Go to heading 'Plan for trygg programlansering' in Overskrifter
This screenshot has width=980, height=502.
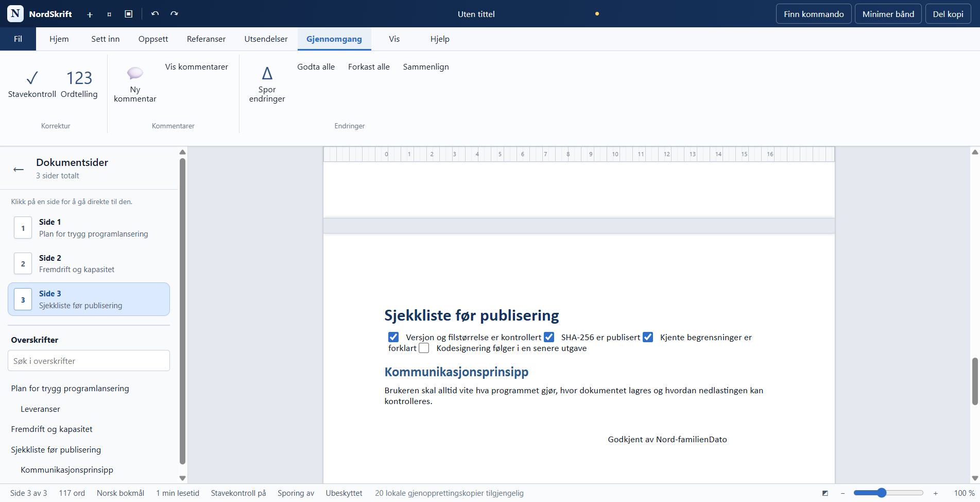(x=70, y=389)
